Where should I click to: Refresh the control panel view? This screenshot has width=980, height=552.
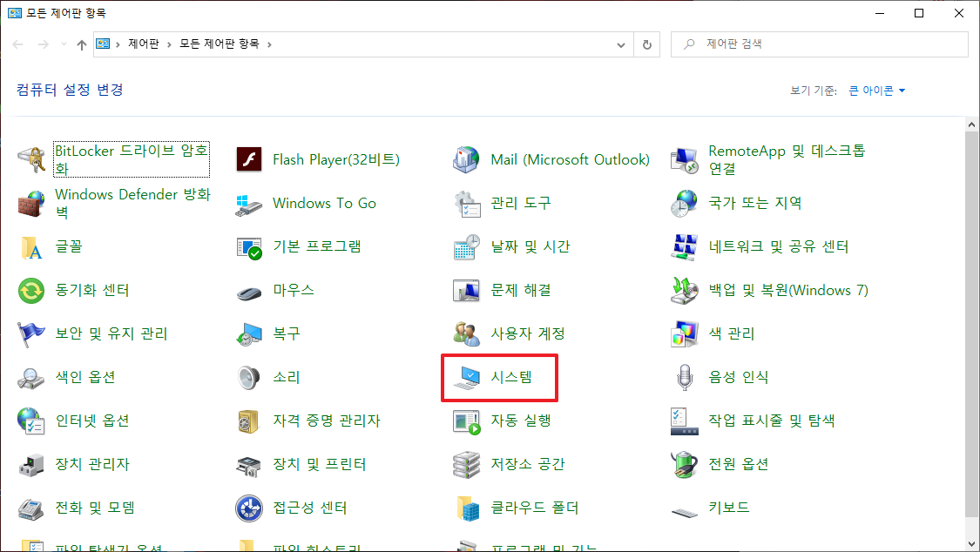(647, 44)
